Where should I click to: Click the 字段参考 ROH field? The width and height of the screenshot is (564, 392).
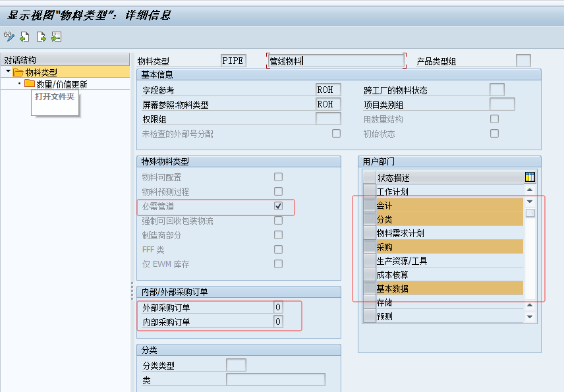328,90
